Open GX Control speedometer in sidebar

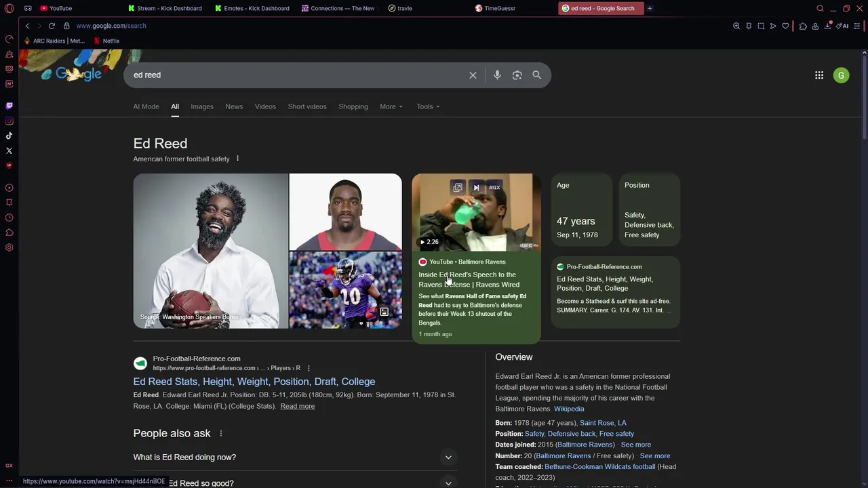point(9,39)
